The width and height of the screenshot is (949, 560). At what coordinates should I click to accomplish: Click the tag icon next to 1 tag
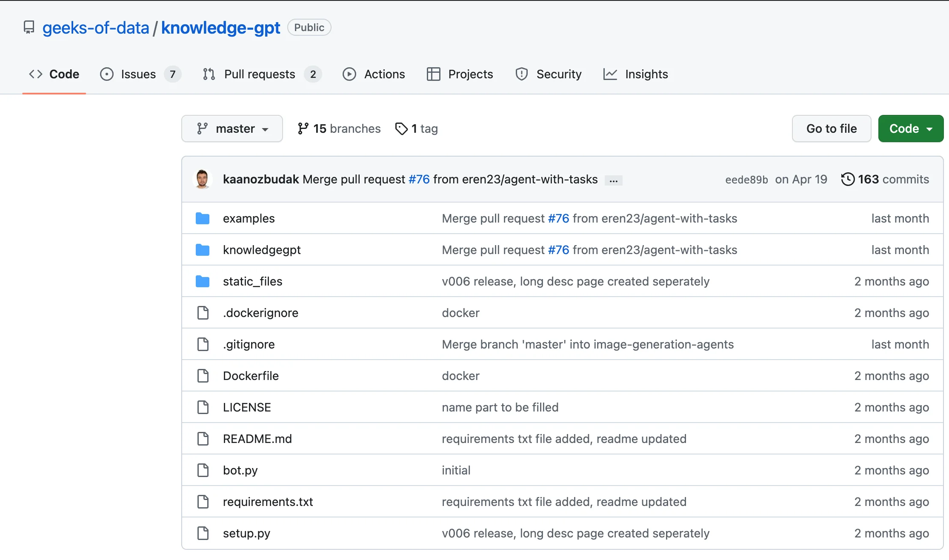click(x=401, y=129)
